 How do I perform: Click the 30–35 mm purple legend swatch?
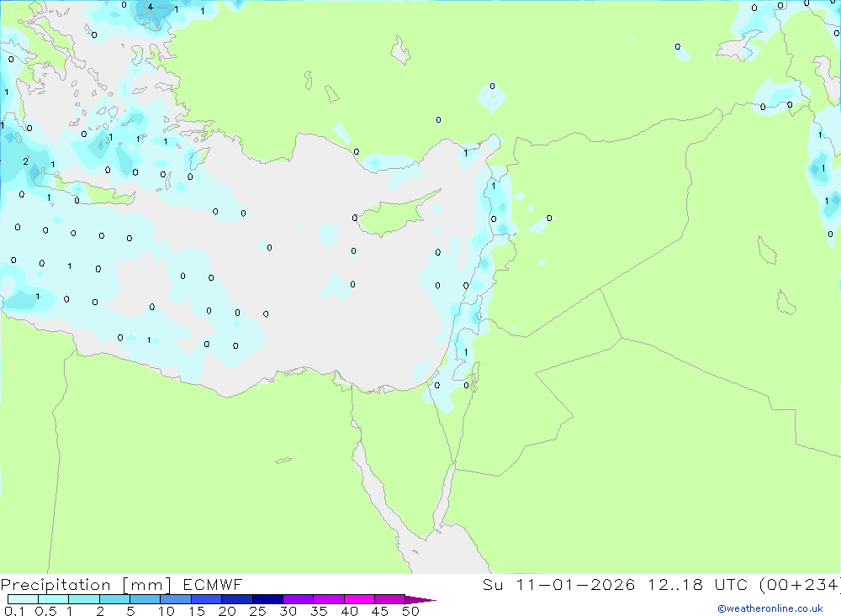[298, 599]
